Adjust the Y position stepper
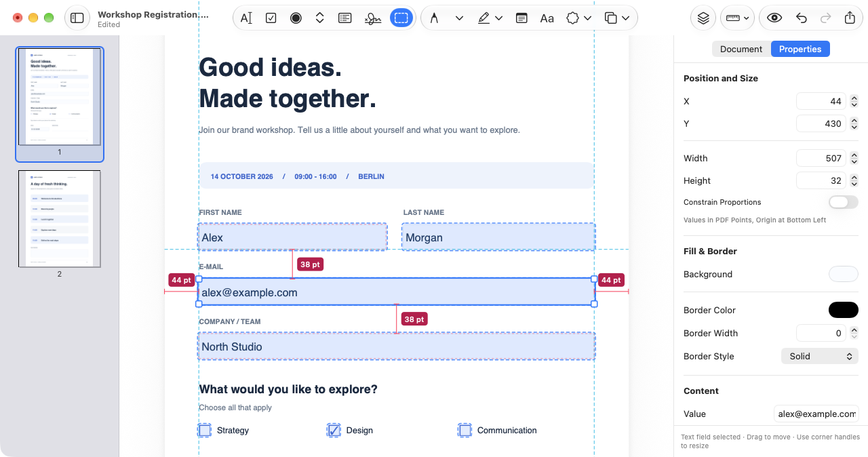This screenshot has width=868, height=457. [854, 123]
